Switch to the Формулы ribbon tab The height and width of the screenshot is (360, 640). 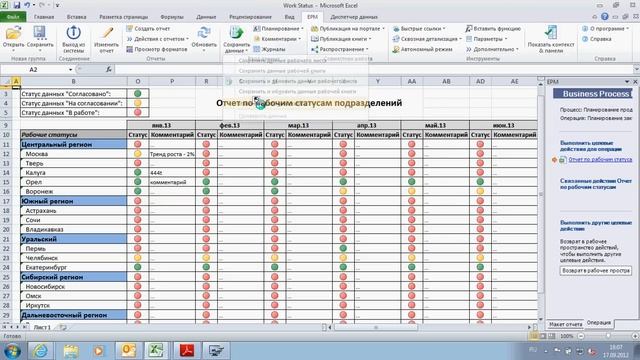172,17
